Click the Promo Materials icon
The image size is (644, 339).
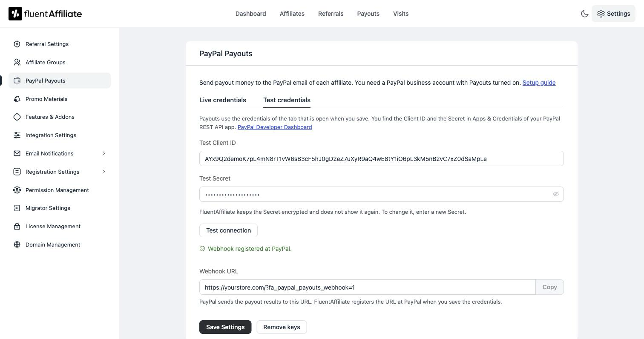tap(17, 99)
